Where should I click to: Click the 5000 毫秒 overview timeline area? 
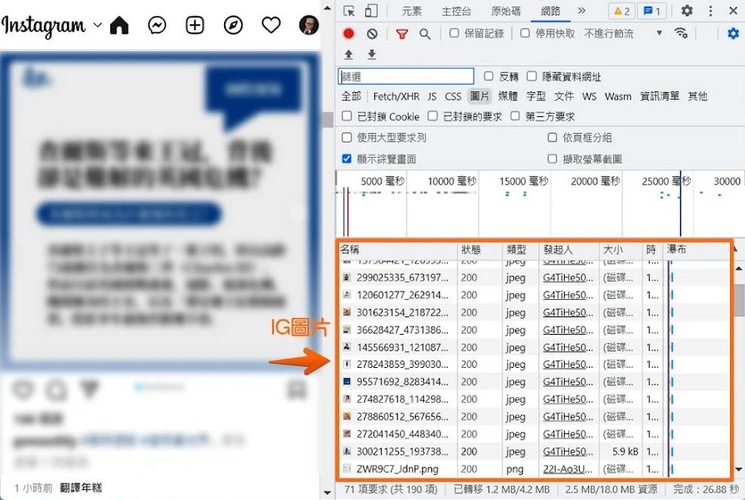click(382, 181)
